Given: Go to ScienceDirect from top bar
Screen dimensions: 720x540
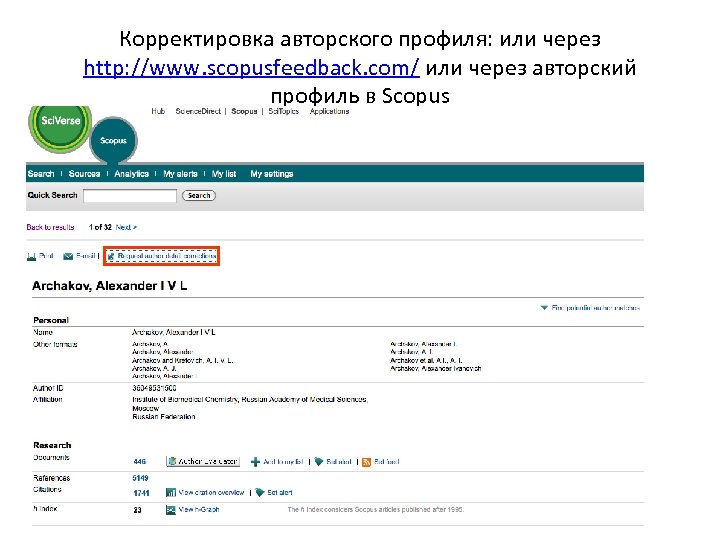Looking at the screenshot, I should pos(198,111).
